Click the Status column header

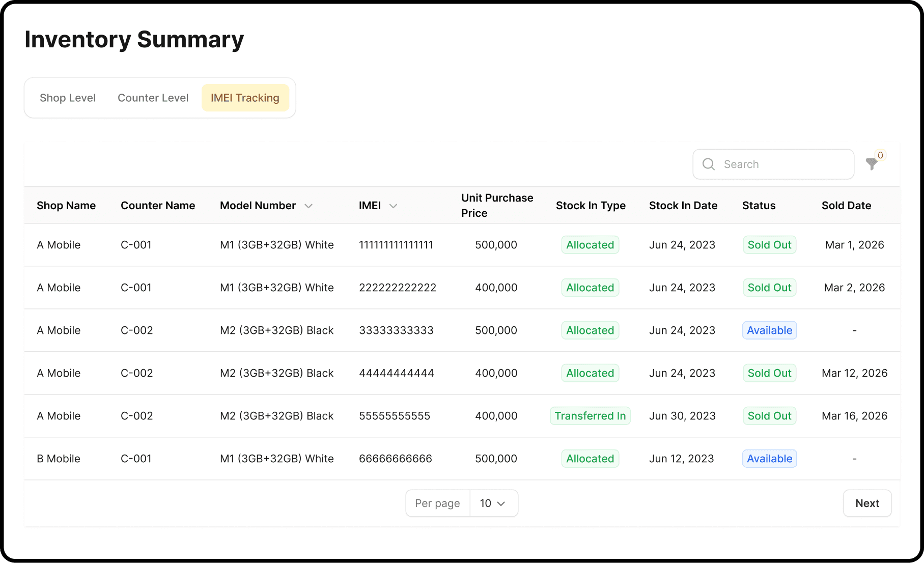click(x=759, y=206)
